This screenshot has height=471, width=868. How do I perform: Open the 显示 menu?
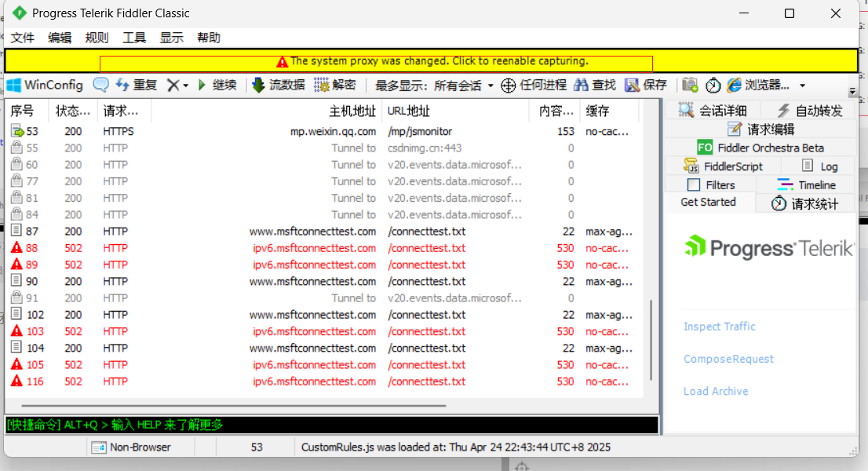172,38
